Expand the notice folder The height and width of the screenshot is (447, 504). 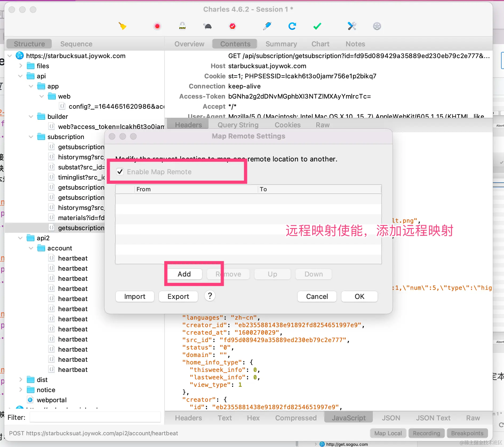pos(21,390)
